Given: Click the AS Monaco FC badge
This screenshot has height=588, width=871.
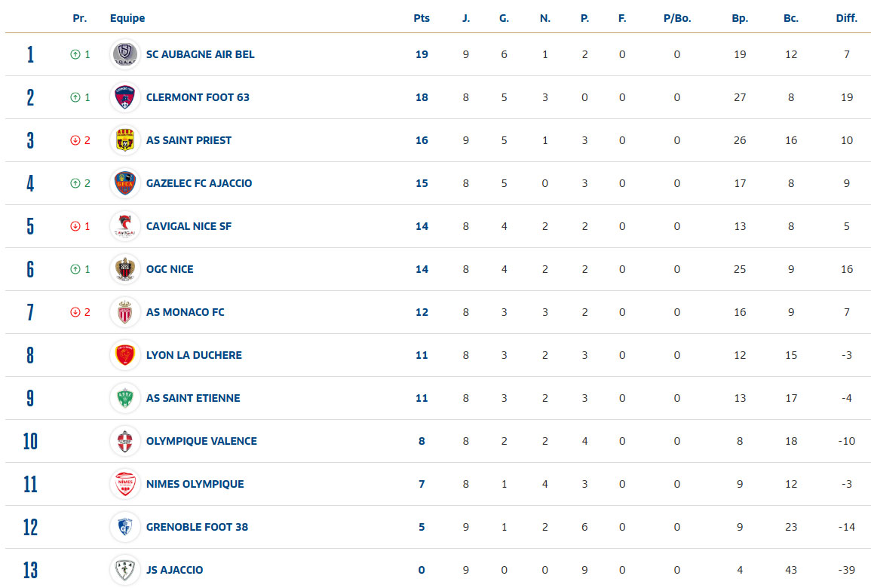Looking at the screenshot, I should 124,312.
